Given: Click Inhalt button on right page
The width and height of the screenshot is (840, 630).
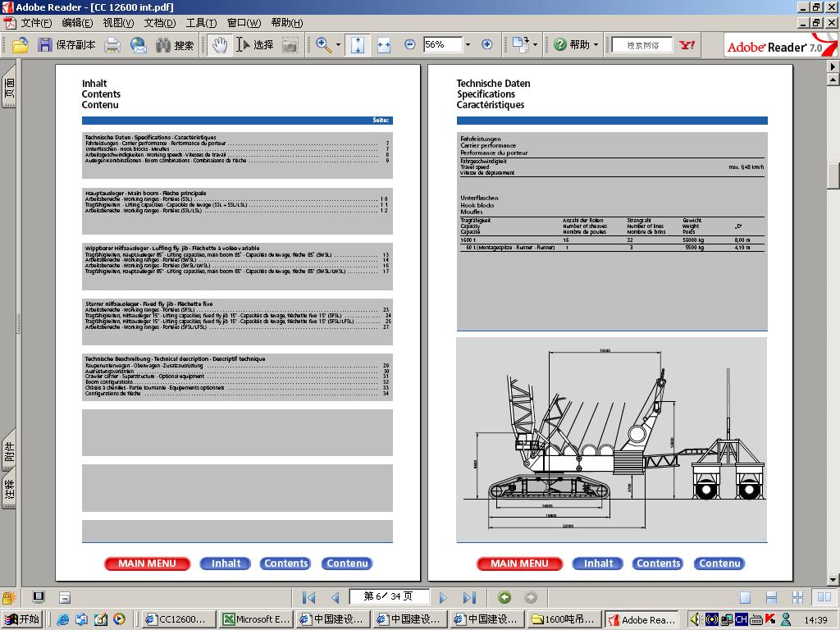Looking at the screenshot, I should [598, 564].
